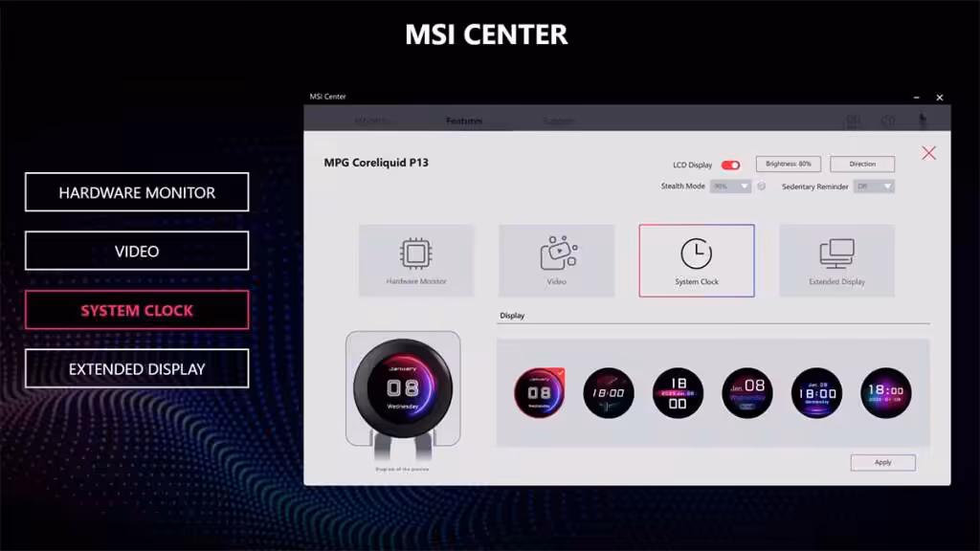Select the Hardware Monitor icon panel
Image resolution: width=980 pixels, height=551 pixels.
[x=416, y=260]
